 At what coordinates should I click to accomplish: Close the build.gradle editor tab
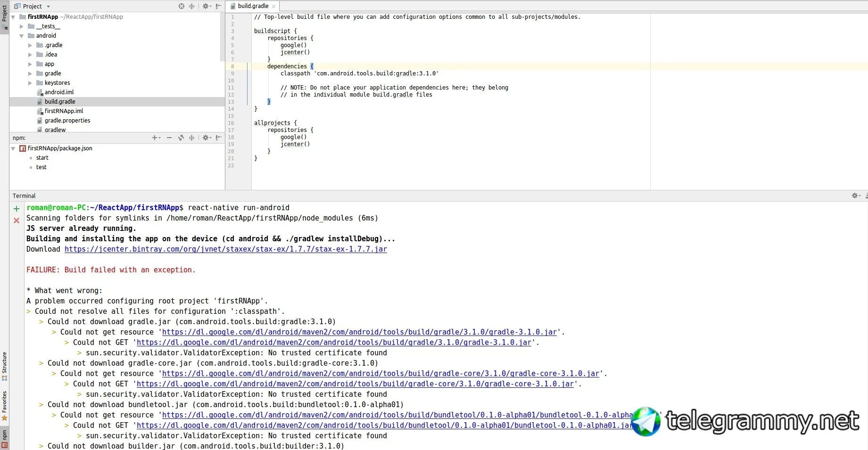tap(273, 7)
